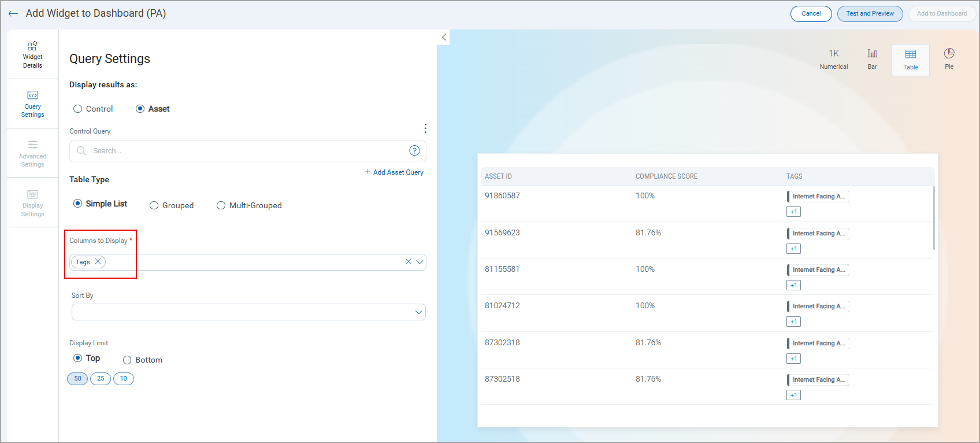Image resolution: width=980 pixels, height=443 pixels.
Task: Click the TAGS column header
Action: click(794, 176)
